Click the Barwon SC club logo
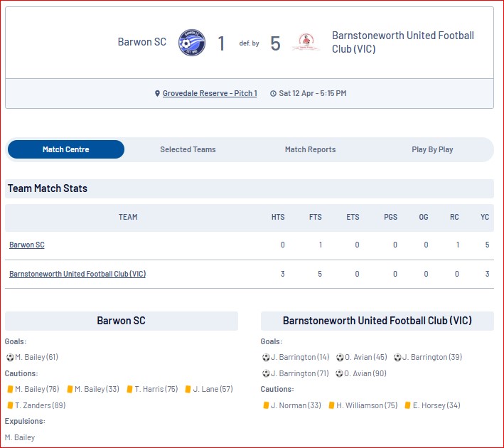 (192, 43)
